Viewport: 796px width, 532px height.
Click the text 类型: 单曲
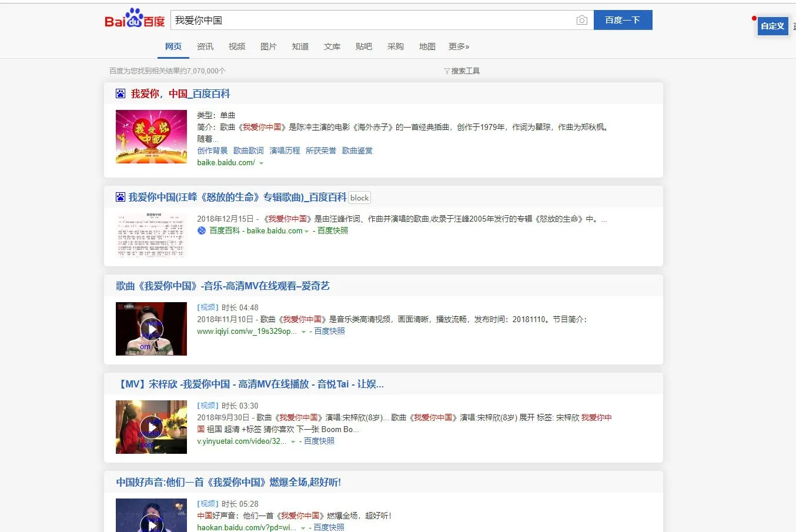pyautogui.click(x=216, y=115)
